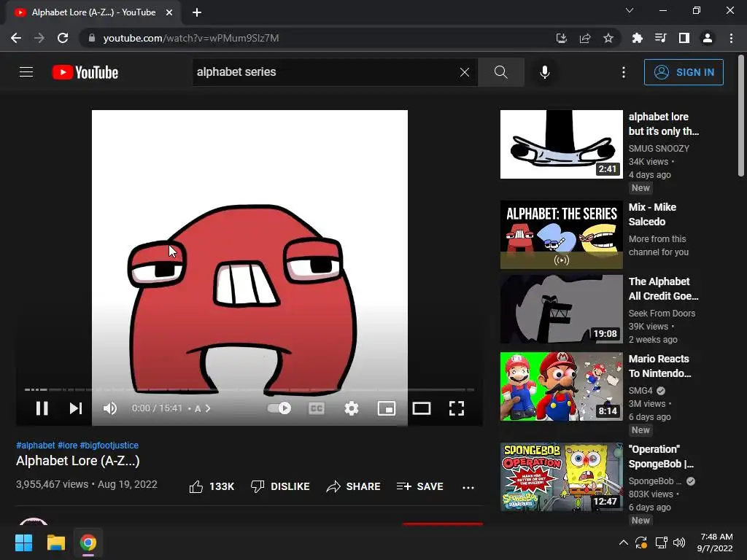Switch to theater mode
This screenshot has width=747, height=560.
[x=421, y=408]
